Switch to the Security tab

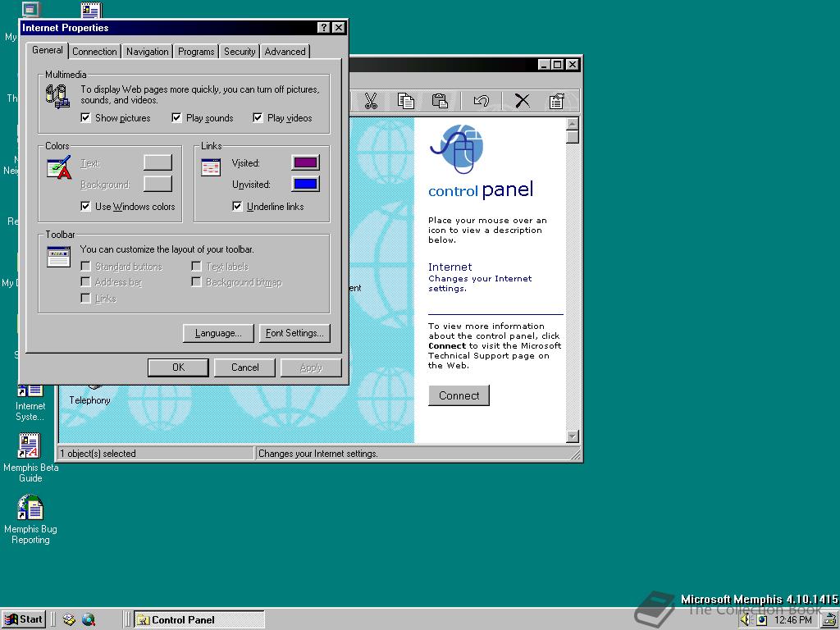pos(240,52)
